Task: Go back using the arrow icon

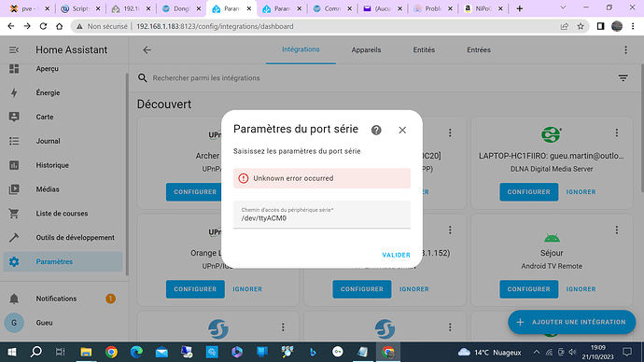Action: coord(147,50)
